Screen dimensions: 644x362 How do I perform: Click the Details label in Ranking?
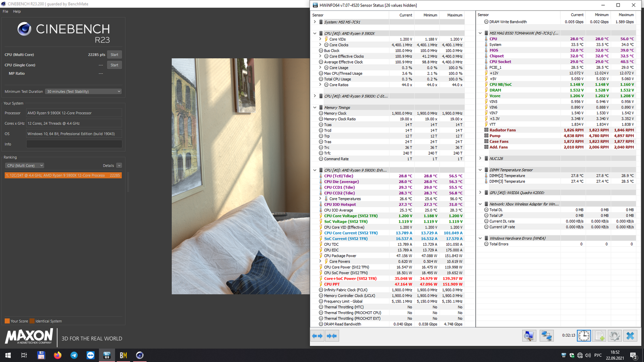click(108, 166)
